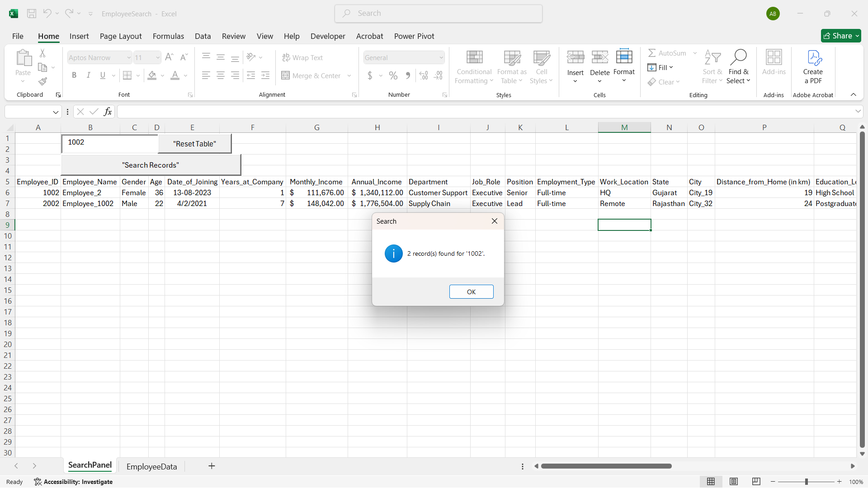The height and width of the screenshot is (488, 868).
Task: Click the Find & Select magnifier icon
Action: pyautogui.click(x=738, y=58)
